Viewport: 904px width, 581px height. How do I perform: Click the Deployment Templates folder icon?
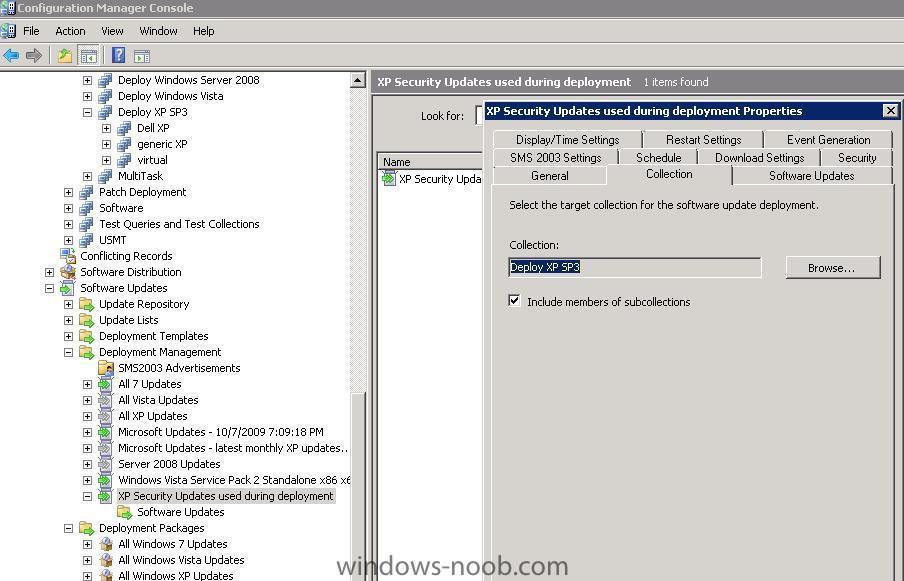(86, 336)
